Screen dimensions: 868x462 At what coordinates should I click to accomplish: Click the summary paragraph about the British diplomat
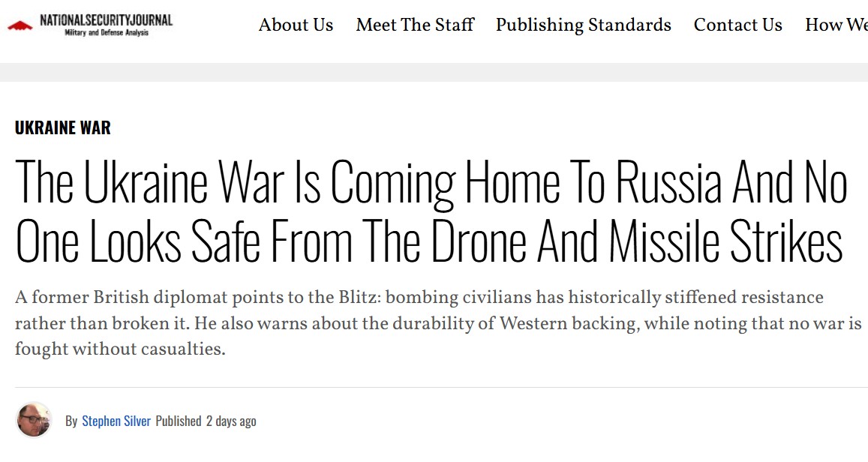tap(438, 323)
